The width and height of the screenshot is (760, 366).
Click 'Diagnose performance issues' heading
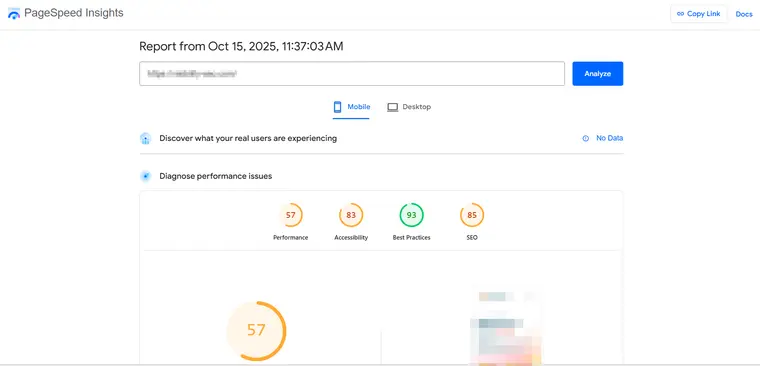pos(216,176)
